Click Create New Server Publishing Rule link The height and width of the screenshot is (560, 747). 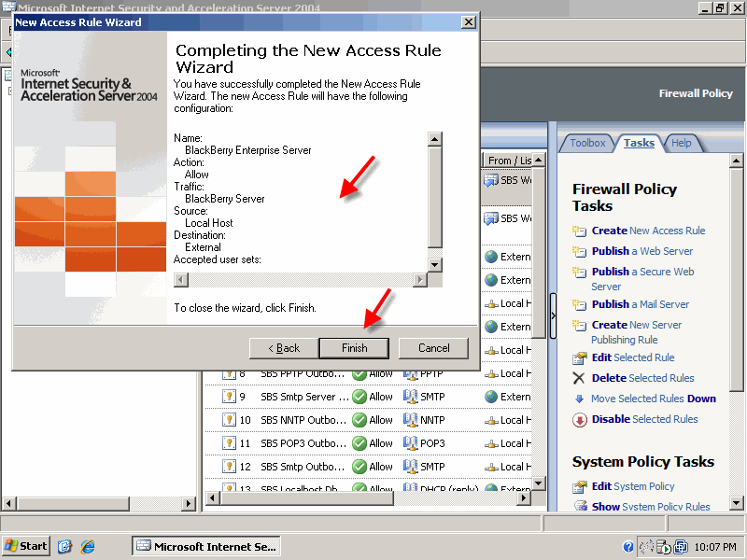click(637, 332)
